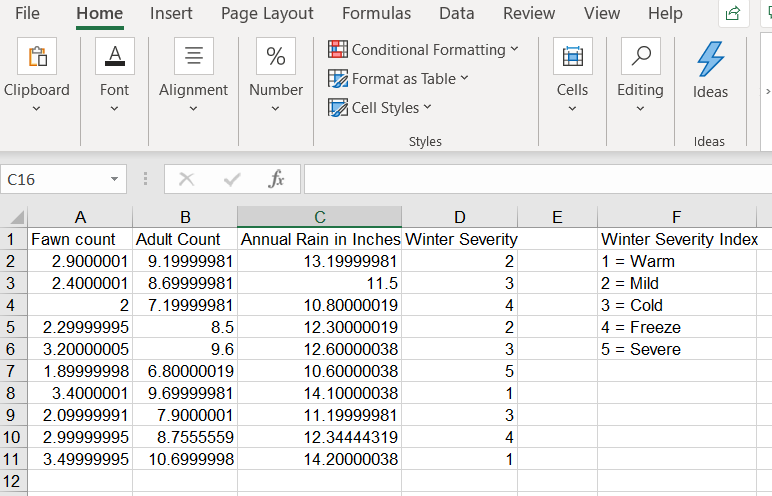Screen dimensions: 772x496
Task: Select the cell with value 8.7555559
Action: [185, 437]
